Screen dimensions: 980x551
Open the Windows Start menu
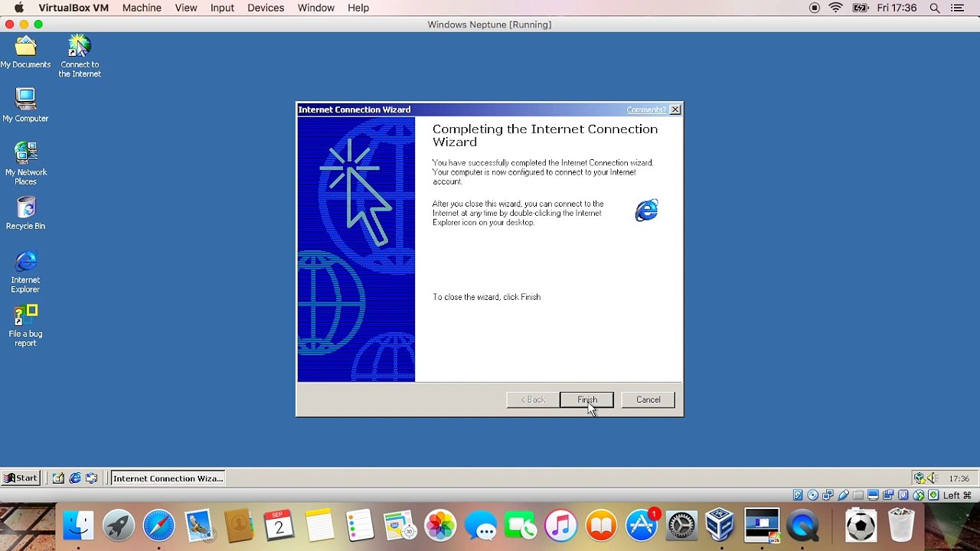coord(20,478)
